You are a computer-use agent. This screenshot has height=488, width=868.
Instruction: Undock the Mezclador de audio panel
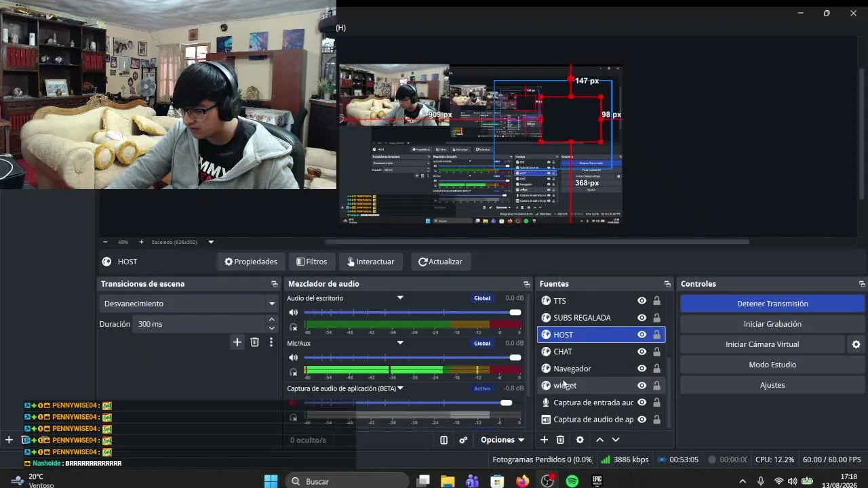[526, 284]
